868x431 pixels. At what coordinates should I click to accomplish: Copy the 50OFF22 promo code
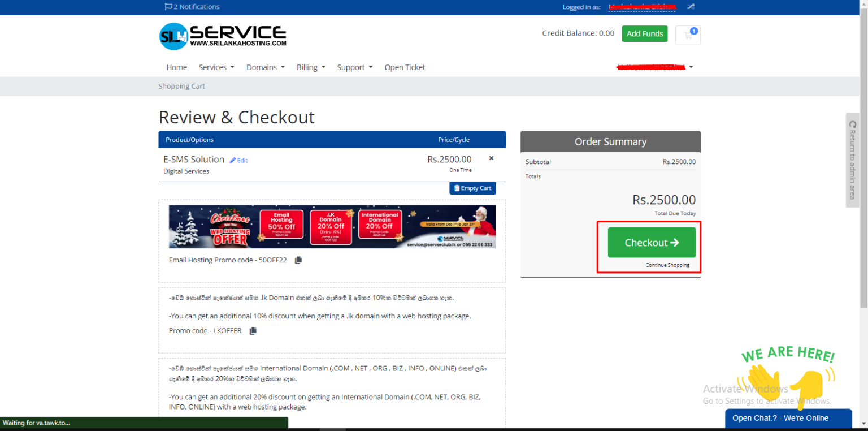[298, 260]
